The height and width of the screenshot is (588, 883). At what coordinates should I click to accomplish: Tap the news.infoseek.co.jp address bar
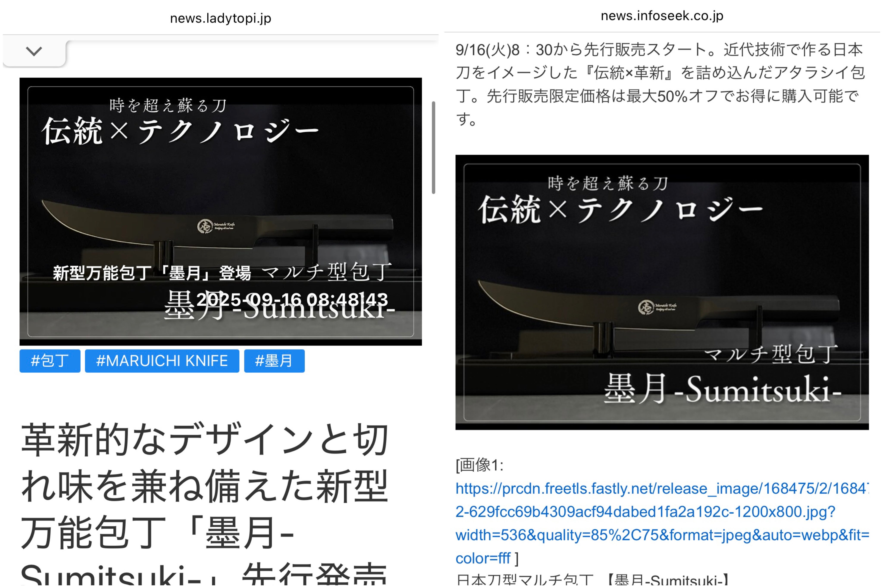point(662,16)
